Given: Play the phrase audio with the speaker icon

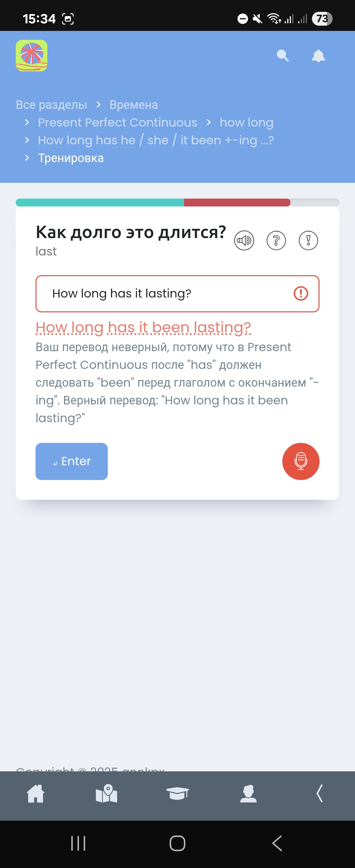Looking at the screenshot, I should coord(244,241).
